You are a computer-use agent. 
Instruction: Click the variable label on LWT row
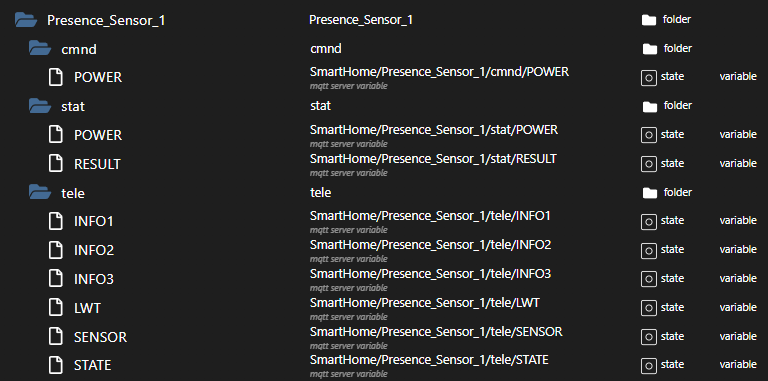(738, 308)
